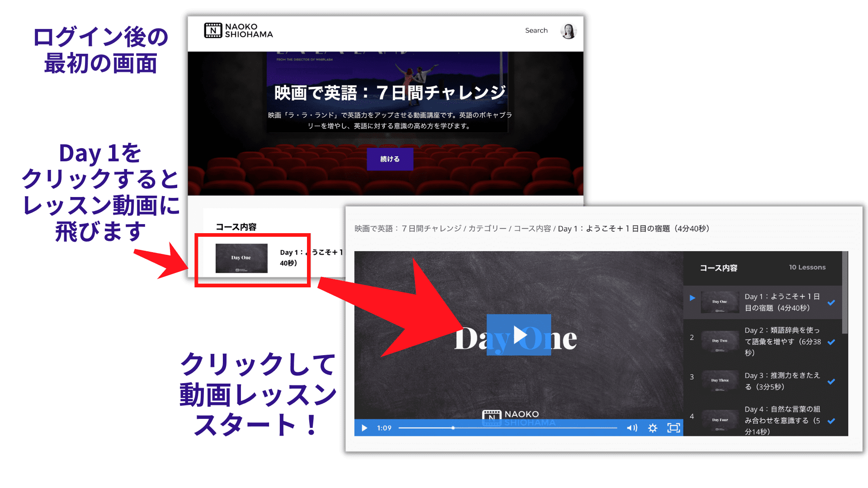Viewport: 868px width, 488px height.
Task: Click the video progress bar track
Action: point(533,428)
